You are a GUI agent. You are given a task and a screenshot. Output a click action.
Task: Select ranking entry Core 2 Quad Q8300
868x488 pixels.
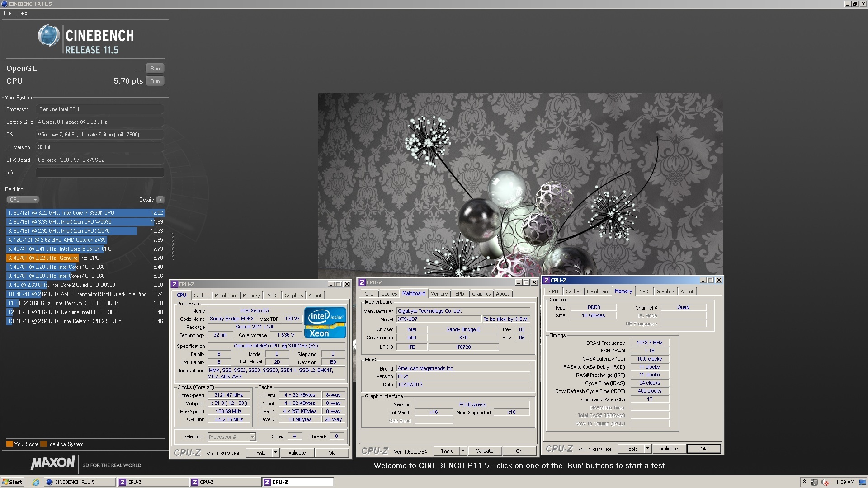pyautogui.click(x=85, y=285)
